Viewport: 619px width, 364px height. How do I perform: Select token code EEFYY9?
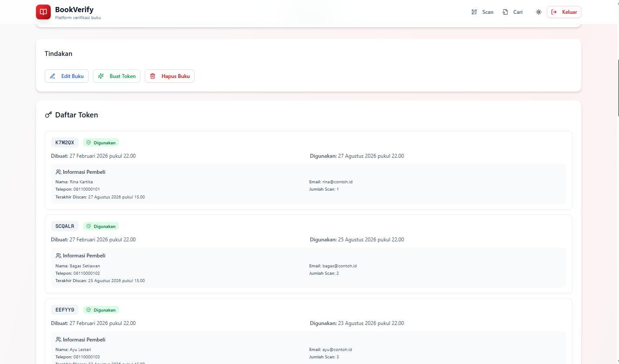click(65, 310)
